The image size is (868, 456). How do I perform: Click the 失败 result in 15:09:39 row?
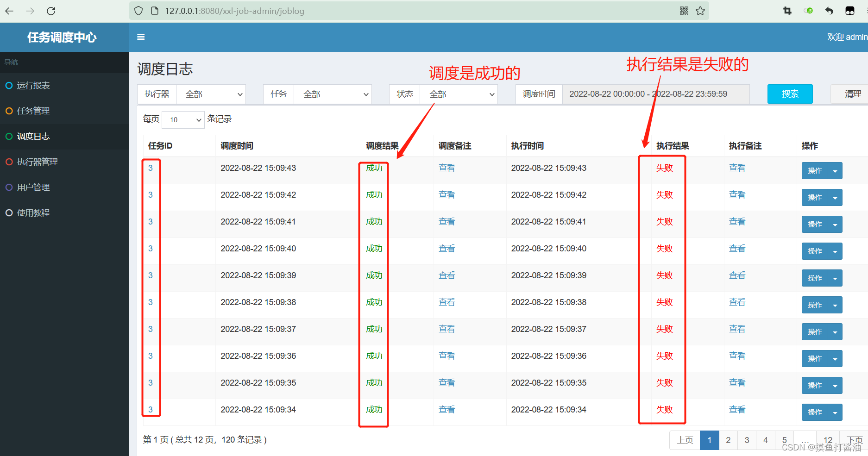click(665, 275)
